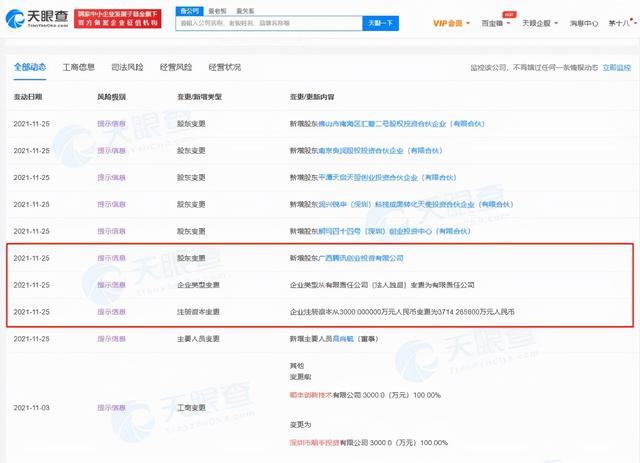The width and height of the screenshot is (640, 463).
Task: Click the 工商变更 type cell
Action: tap(191, 408)
